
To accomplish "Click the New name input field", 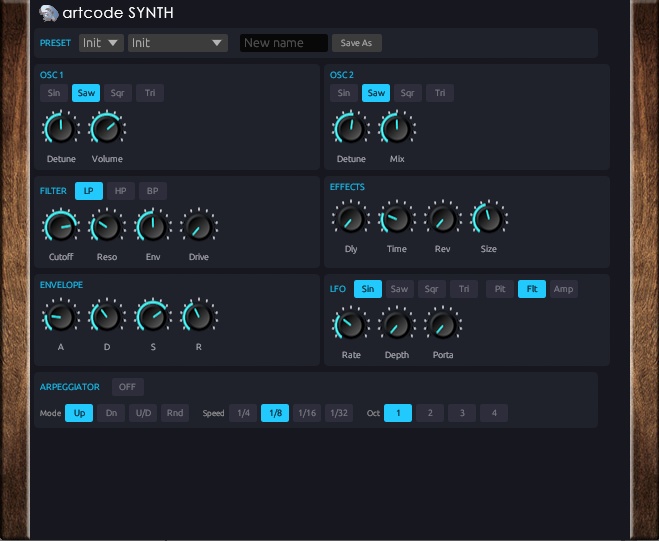I will (284, 43).
